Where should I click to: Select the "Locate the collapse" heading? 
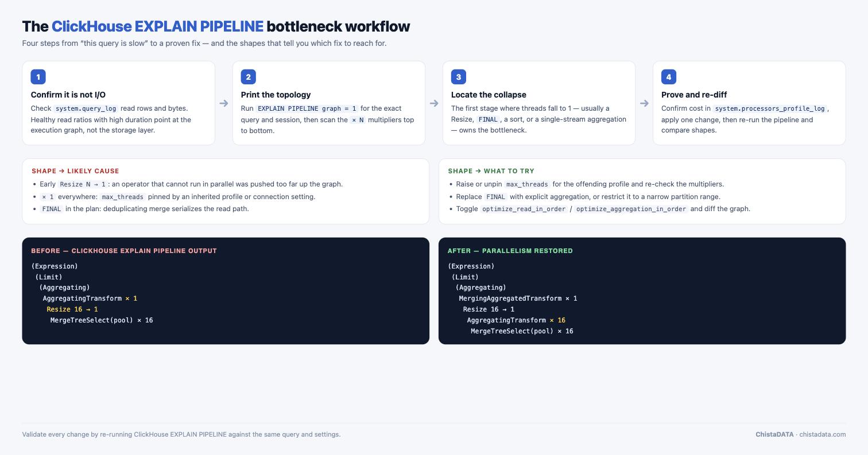click(489, 95)
